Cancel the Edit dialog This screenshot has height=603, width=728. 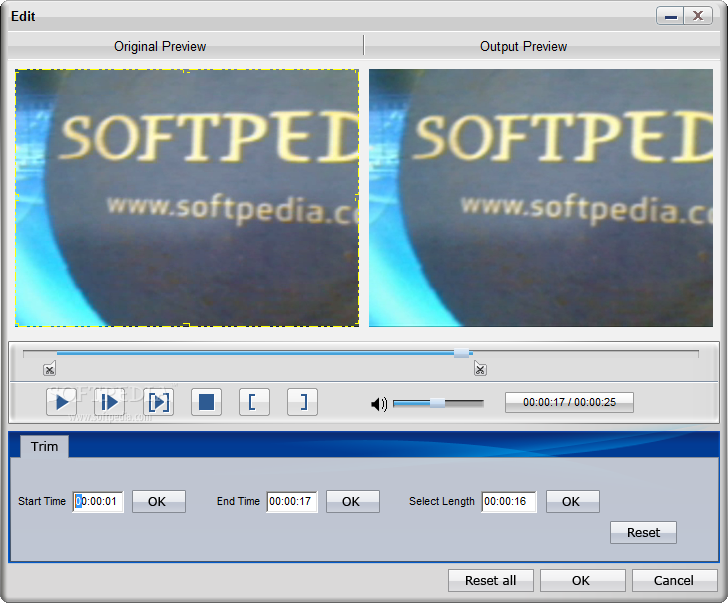point(674,581)
